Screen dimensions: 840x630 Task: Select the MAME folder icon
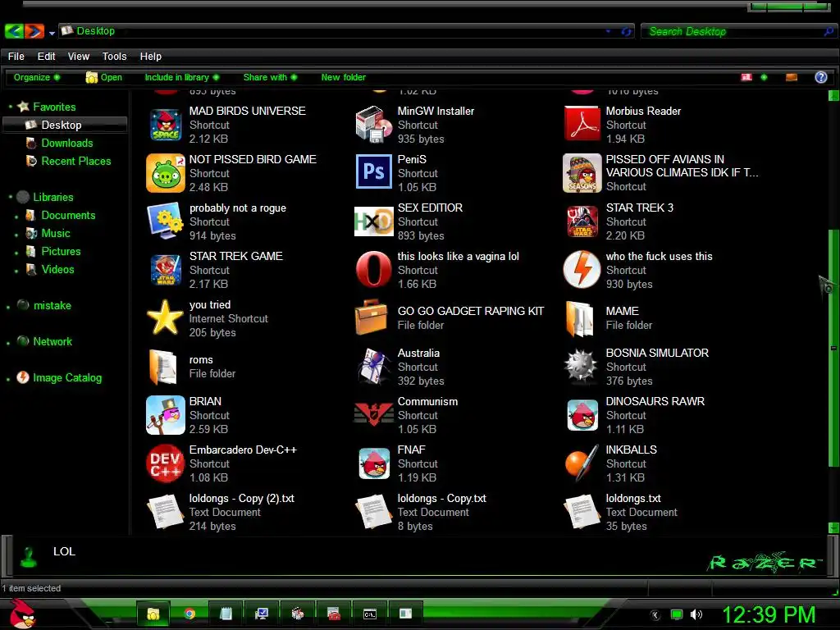[580, 319]
